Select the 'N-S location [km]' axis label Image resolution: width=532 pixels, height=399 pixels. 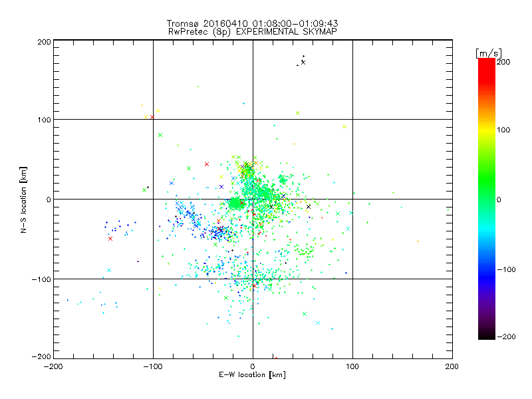(x=23, y=199)
